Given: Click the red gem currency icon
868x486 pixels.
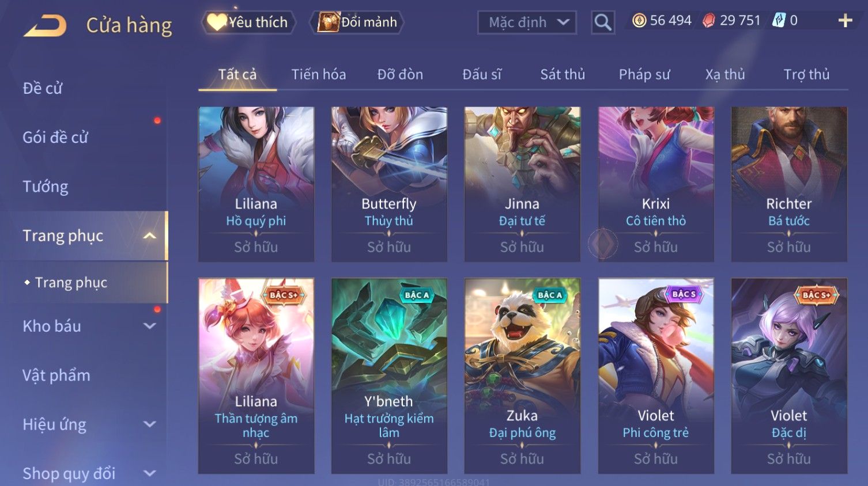Looking at the screenshot, I should pos(709,21).
